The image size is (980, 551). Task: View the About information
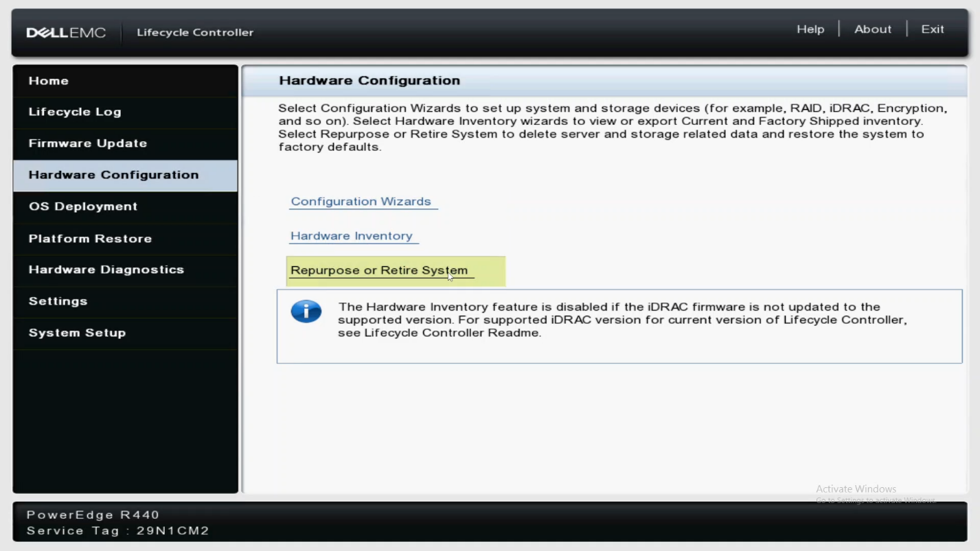[872, 29]
